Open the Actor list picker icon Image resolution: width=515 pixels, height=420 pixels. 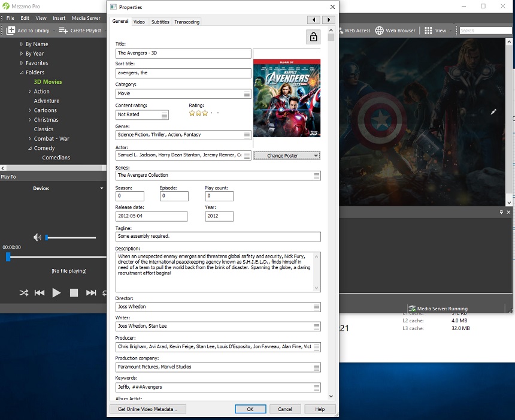click(247, 155)
